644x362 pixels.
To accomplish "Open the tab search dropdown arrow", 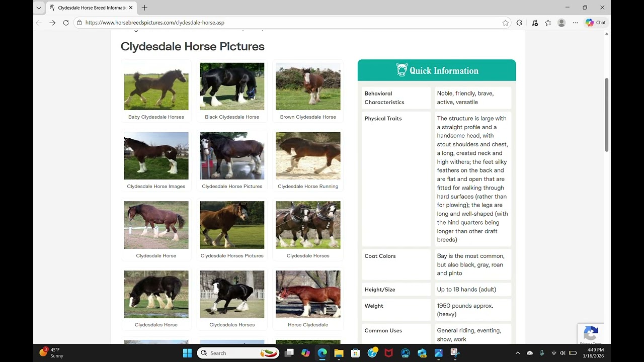I will click(x=39, y=8).
